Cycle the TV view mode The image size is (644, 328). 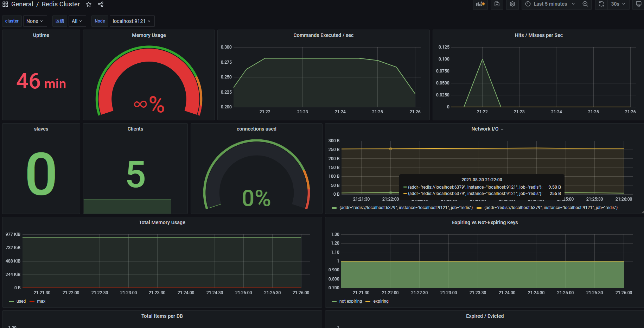[638, 4]
